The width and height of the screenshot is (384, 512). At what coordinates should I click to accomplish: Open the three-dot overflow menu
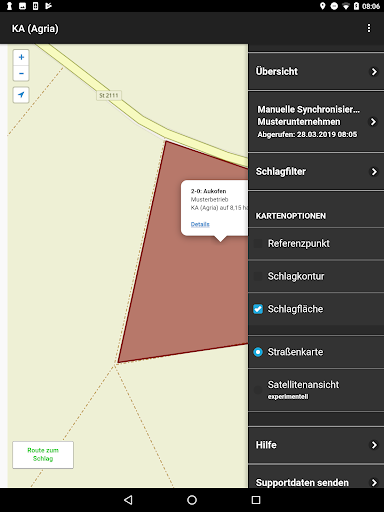[369, 28]
